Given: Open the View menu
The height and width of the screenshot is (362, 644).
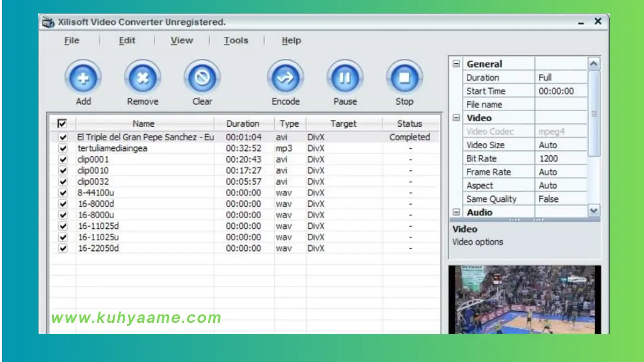Looking at the screenshot, I should pyautogui.click(x=182, y=41).
